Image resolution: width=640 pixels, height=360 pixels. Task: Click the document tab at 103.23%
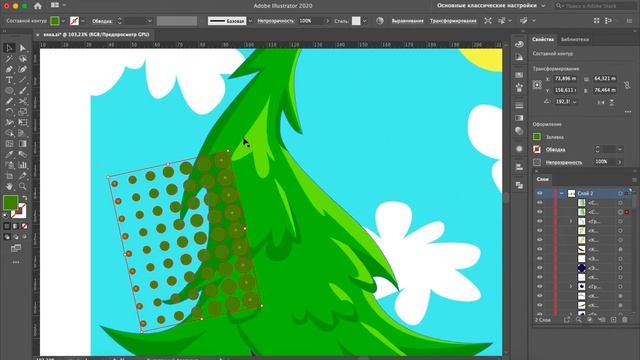pos(96,35)
